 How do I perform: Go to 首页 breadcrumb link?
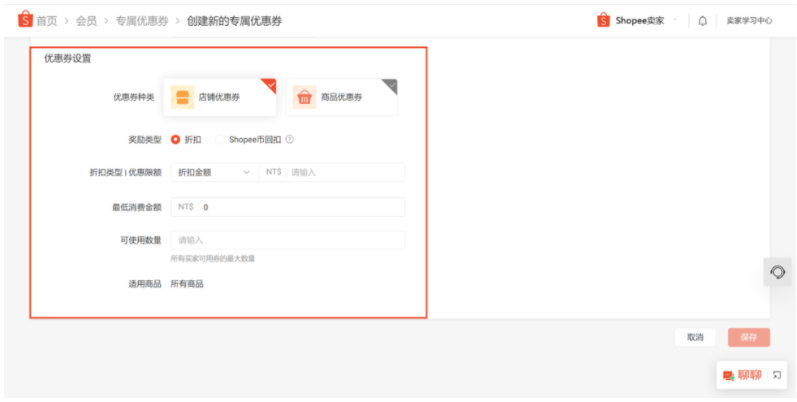pos(47,21)
